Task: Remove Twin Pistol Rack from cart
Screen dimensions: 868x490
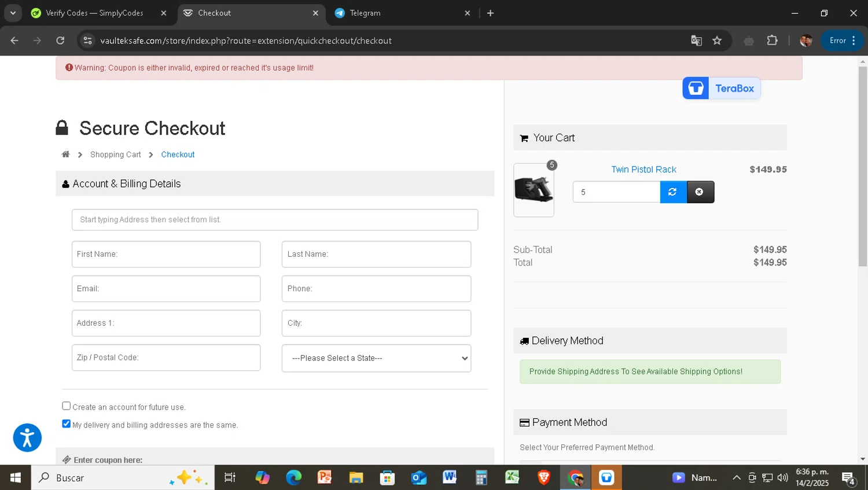Action: (700, 192)
